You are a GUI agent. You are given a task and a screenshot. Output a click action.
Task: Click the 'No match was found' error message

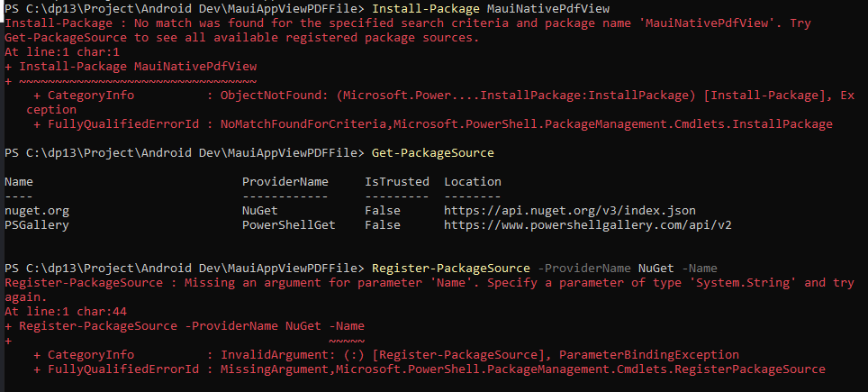[x=408, y=31]
